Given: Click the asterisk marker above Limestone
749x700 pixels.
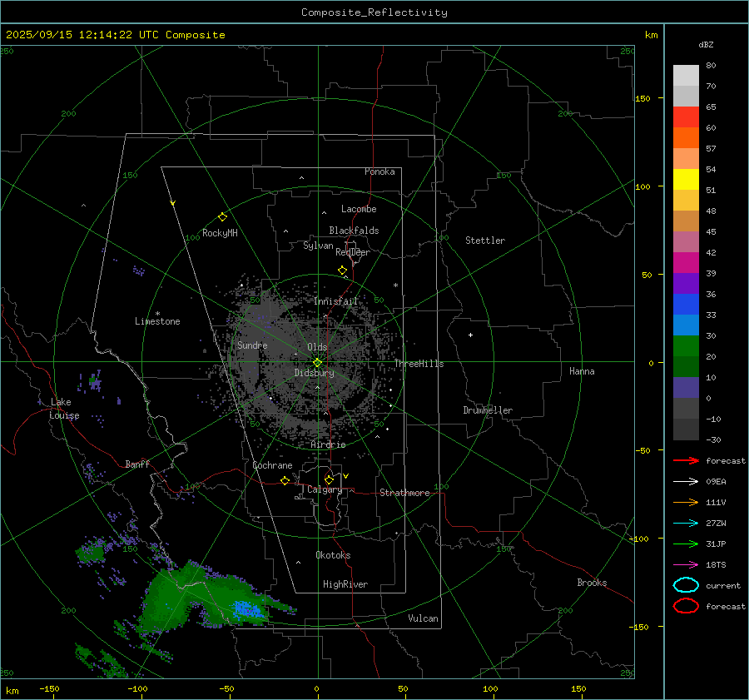Looking at the screenshot, I should coord(157,314).
